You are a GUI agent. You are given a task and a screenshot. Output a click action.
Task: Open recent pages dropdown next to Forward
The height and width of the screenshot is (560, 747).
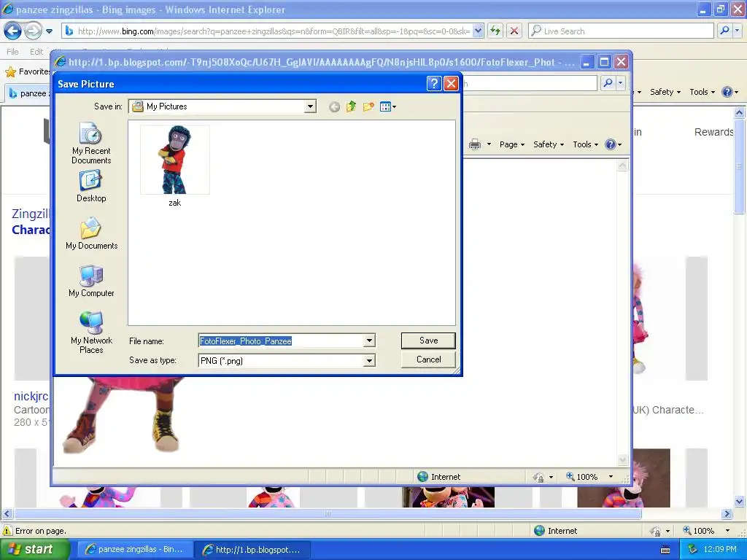pyautogui.click(x=49, y=31)
